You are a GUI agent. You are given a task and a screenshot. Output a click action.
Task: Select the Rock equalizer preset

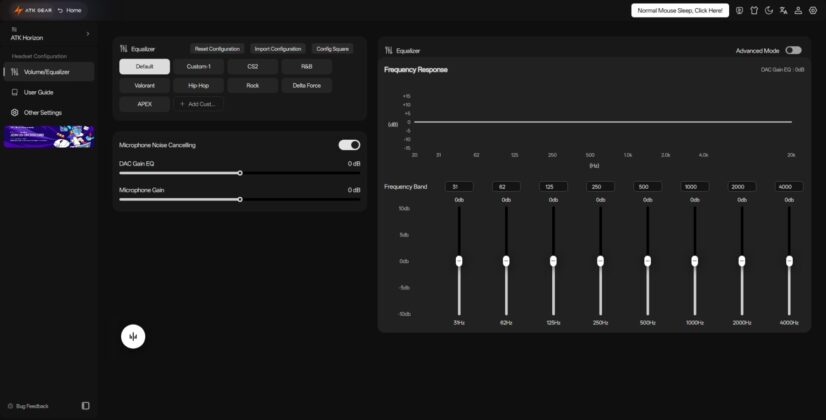click(253, 85)
